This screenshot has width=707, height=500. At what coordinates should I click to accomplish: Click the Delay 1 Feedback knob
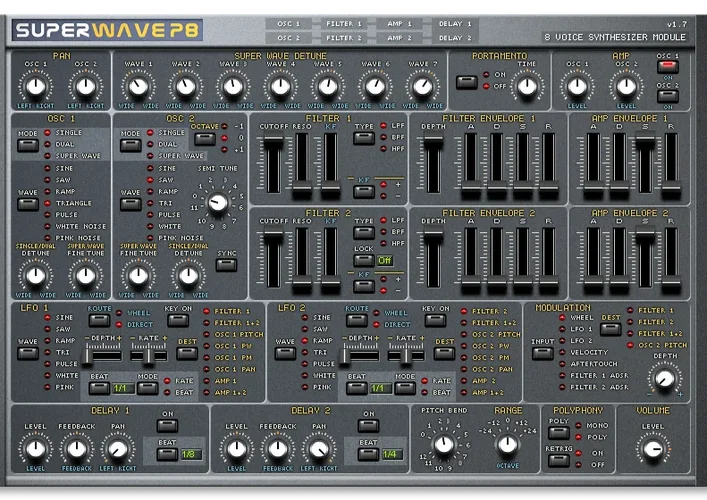tap(77, 449)
